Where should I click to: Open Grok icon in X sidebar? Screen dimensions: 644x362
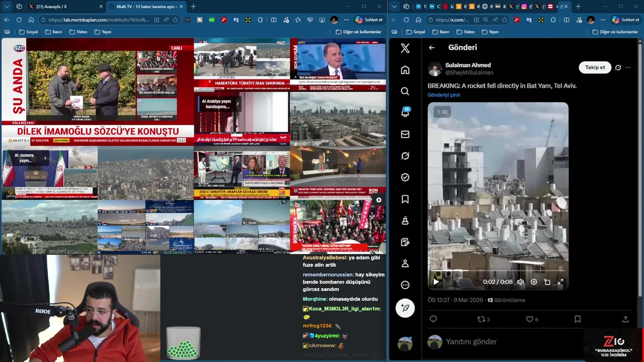click(x=405, y=156)
